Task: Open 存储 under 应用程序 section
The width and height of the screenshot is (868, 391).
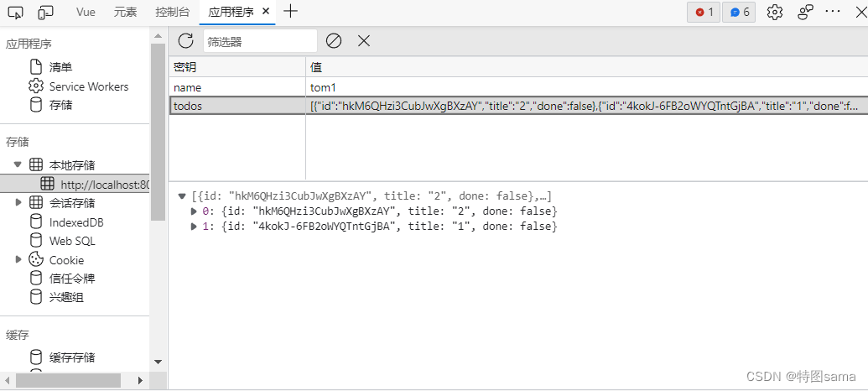Action: pyautogui.click(x=60, y=105)
